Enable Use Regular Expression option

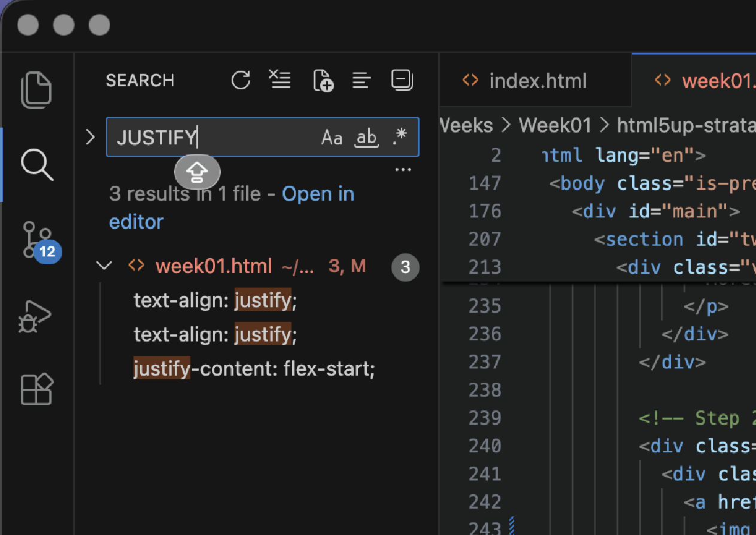click(400, 137)
